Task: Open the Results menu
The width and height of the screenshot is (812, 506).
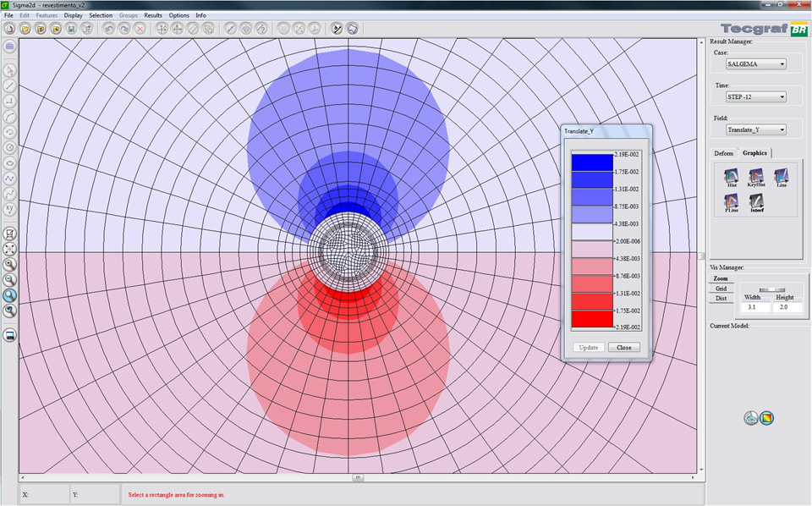Action: (x=153, y=15)
